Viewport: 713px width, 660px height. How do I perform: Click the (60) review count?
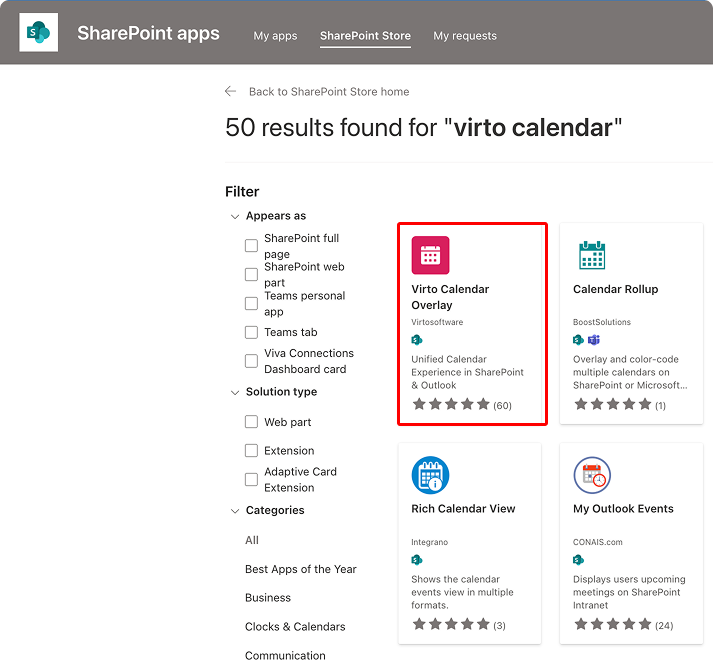[x=502, y=405]
